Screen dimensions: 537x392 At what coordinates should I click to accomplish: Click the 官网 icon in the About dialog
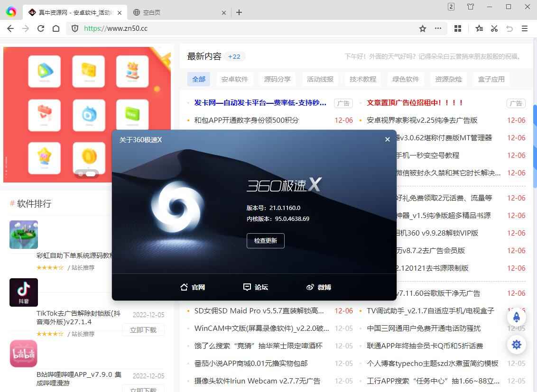coord(192,287)
